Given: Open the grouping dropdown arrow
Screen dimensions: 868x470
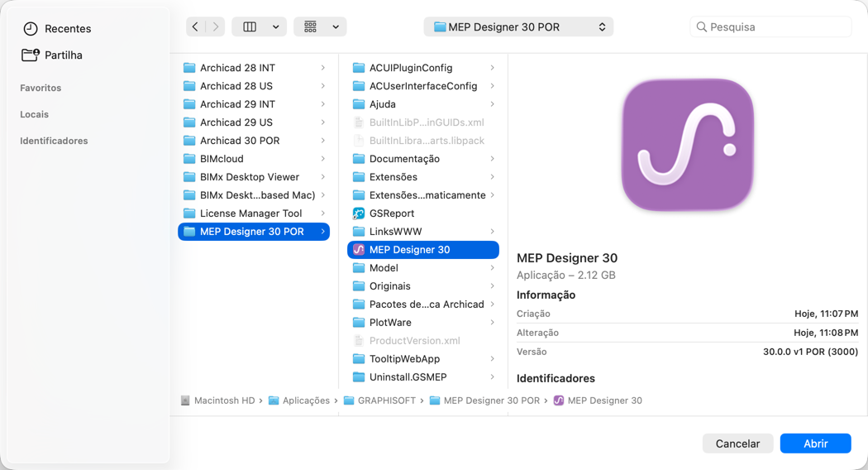Looking at the screenshot, I should 336,26.
